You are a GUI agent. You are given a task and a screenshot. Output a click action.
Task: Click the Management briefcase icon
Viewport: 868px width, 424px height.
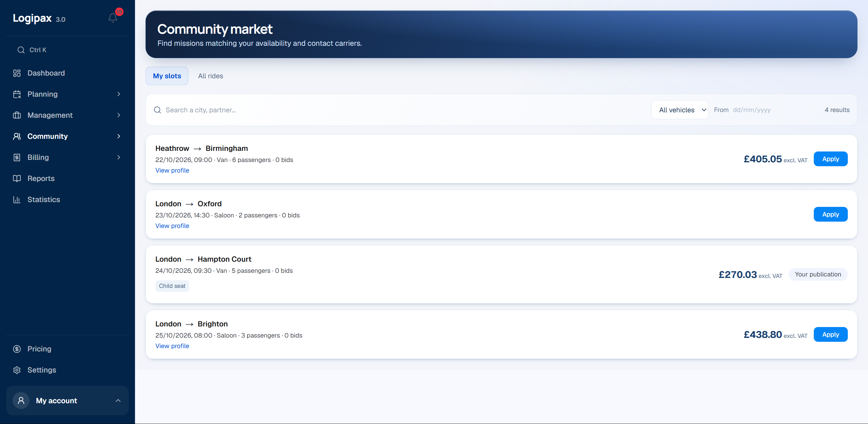[x=17, y=115]
